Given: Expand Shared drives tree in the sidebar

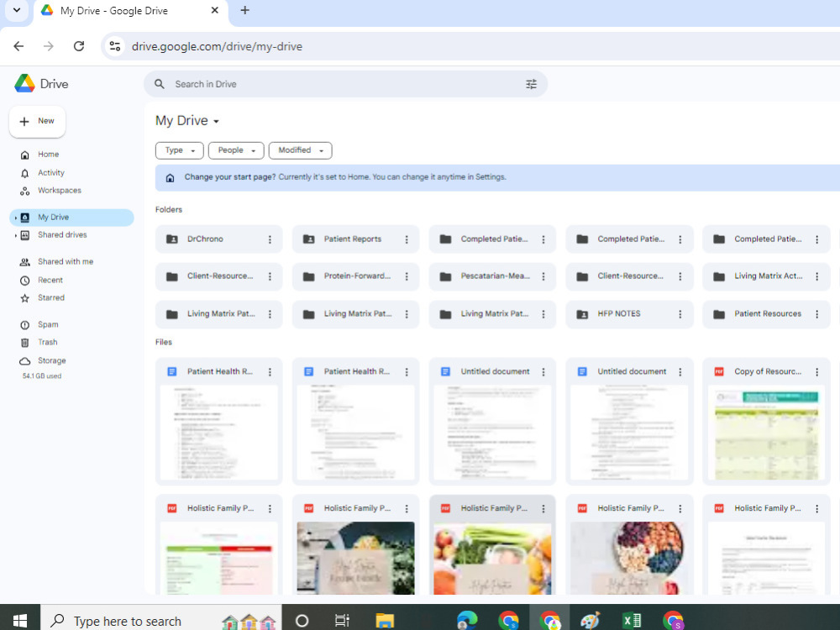Looking at the screenshot, I should [15, 235].
